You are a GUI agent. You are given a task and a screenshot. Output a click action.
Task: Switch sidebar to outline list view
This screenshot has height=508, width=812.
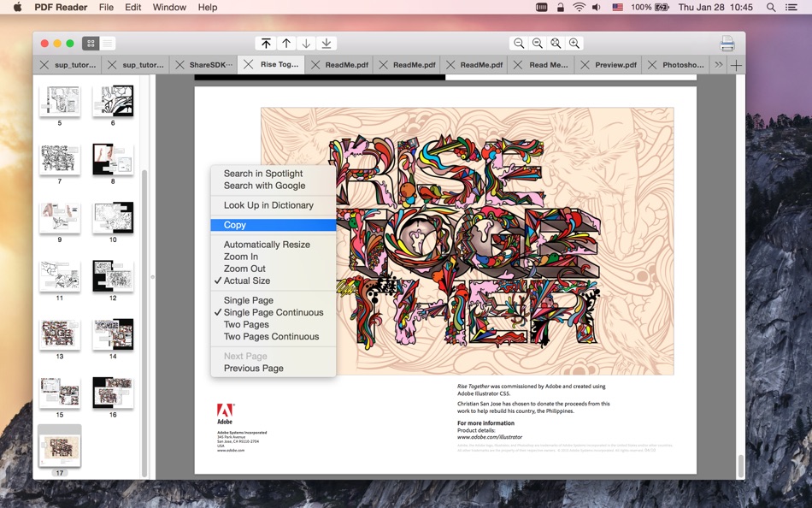(108, 44)
